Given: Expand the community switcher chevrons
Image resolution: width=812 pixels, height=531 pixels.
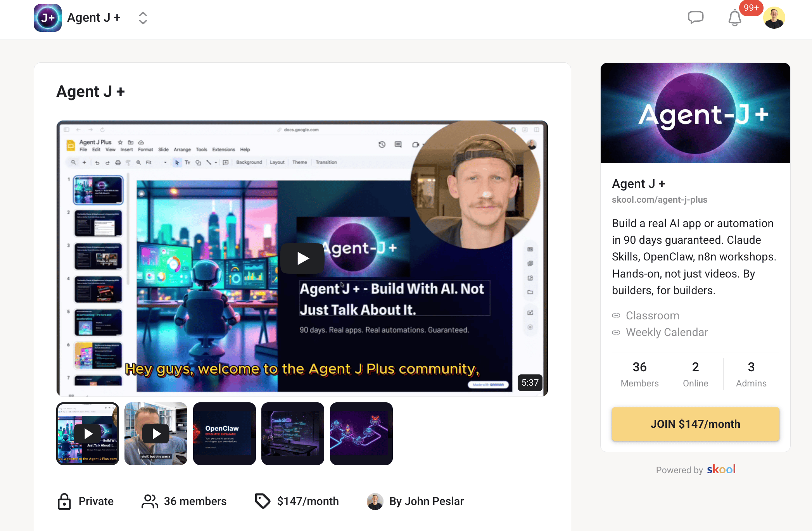Looking at the screenshot, I should point(143,18).
